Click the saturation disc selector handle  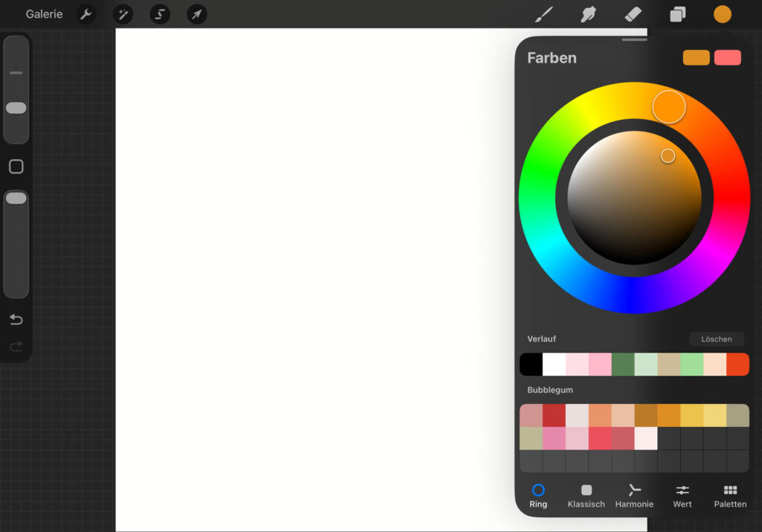click(x=667, y=156)
